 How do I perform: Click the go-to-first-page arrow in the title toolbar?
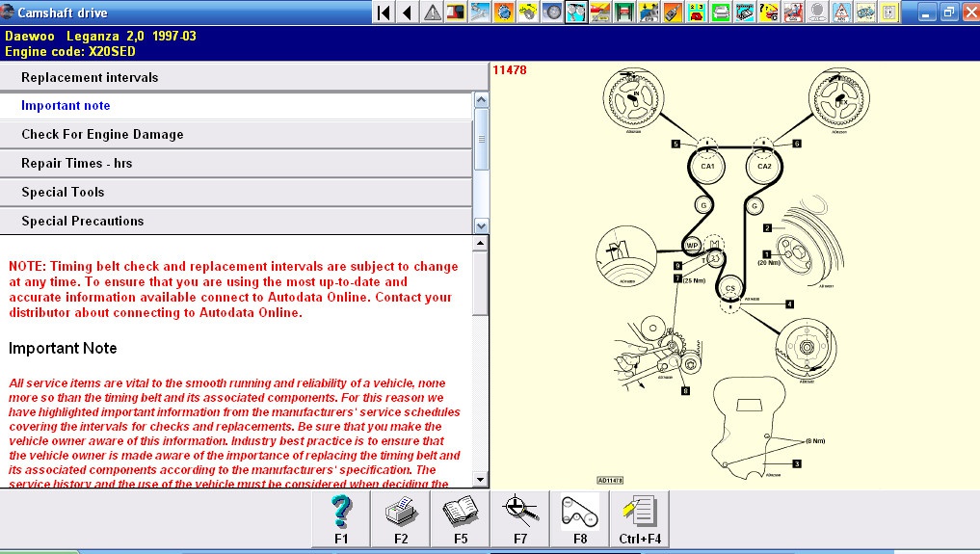tap(384, 13)
